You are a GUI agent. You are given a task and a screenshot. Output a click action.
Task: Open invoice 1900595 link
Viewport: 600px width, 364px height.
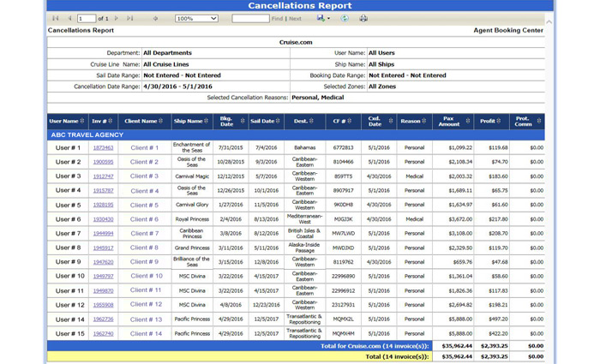[x=104, y=162]
